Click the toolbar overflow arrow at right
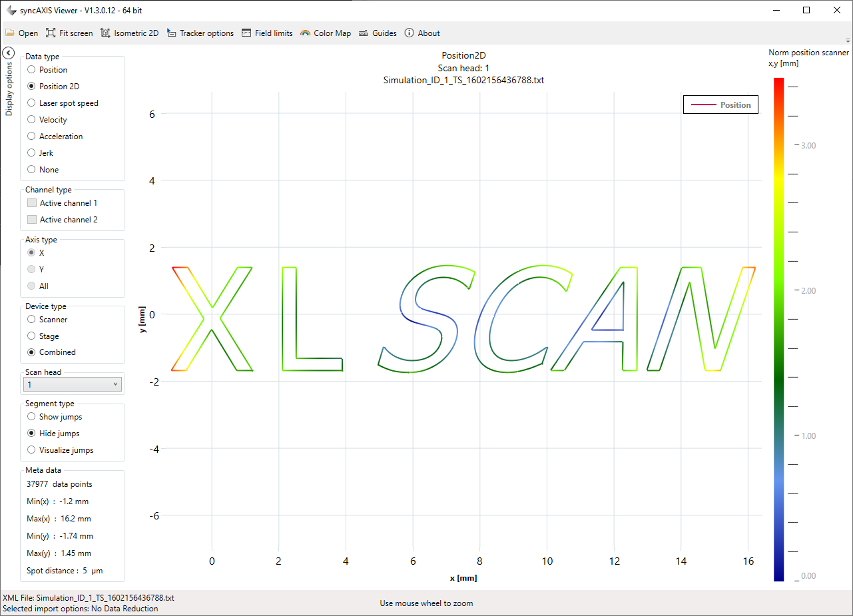 click(x=848, y=41)
